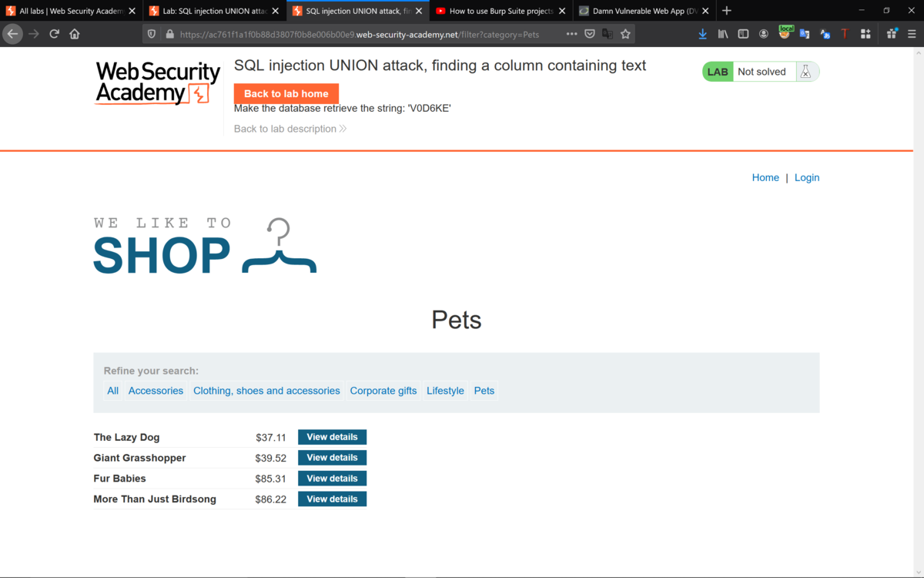Open the extension grid icon next to red T
This screenshot has width=924, height=578.
(865, 34)
